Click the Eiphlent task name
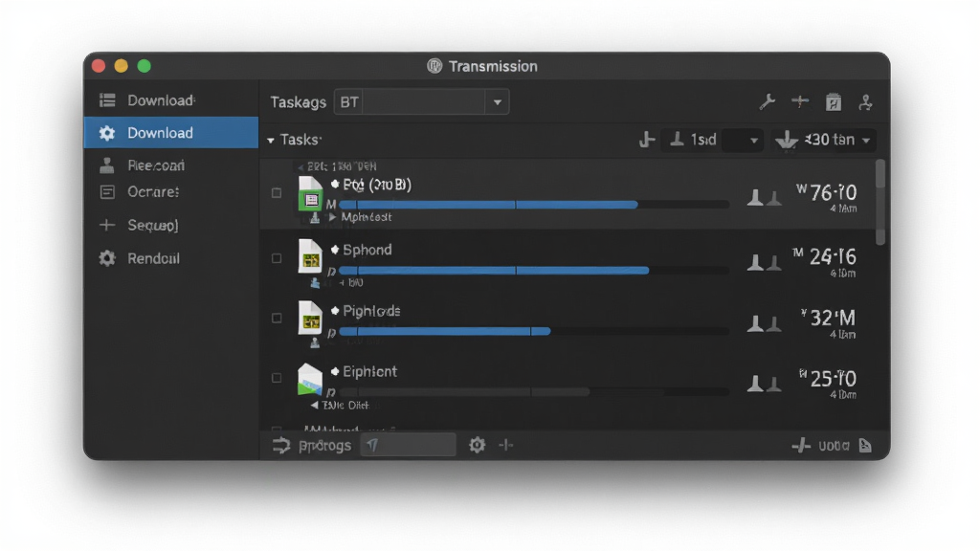The height and width of the screenshot is (551, 980). pyautogui.click(x=370, y=371)
